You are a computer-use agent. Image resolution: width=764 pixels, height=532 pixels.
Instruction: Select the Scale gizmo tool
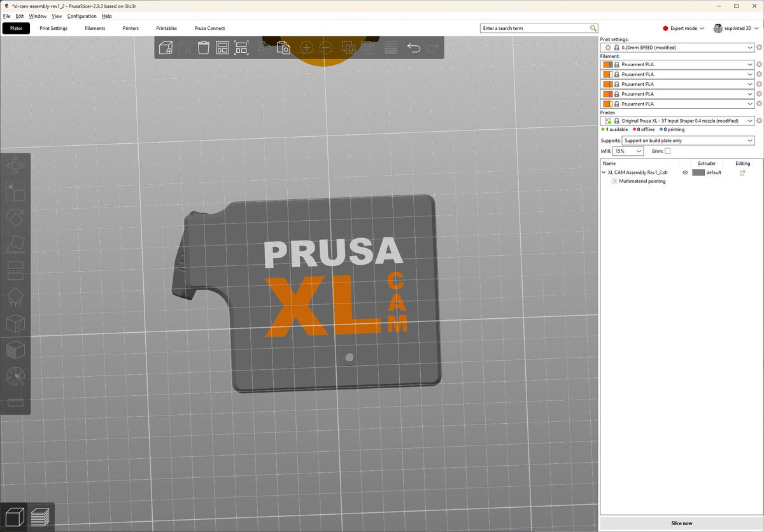coord(15,191)
